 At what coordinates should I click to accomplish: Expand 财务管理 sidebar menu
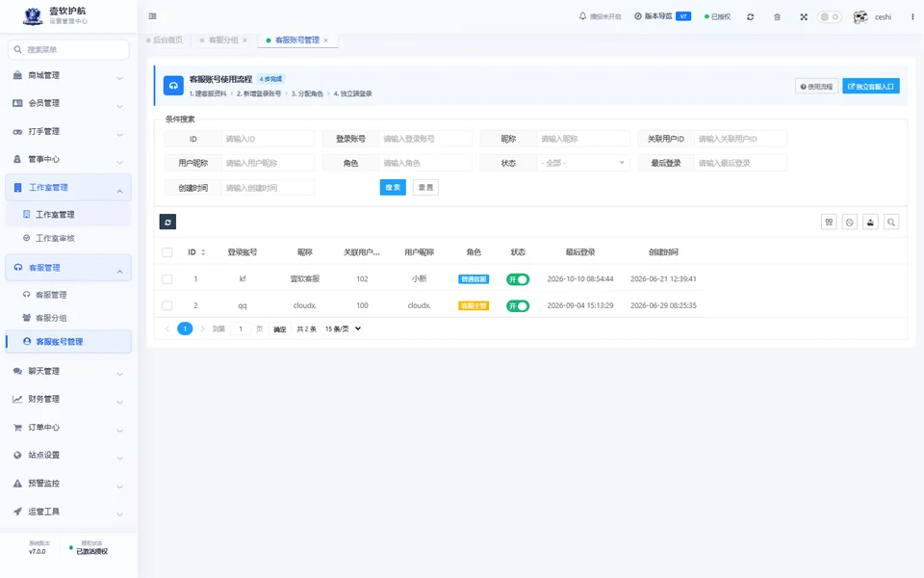68,399
